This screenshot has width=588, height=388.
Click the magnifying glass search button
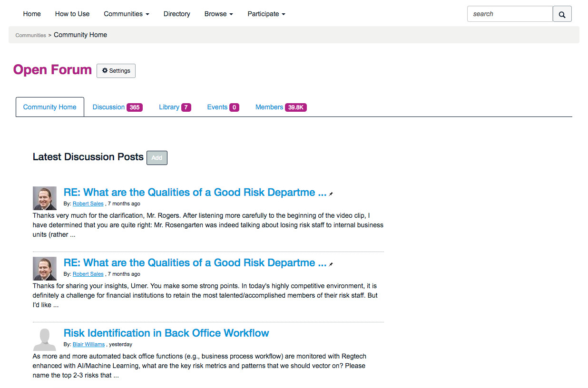562,14
